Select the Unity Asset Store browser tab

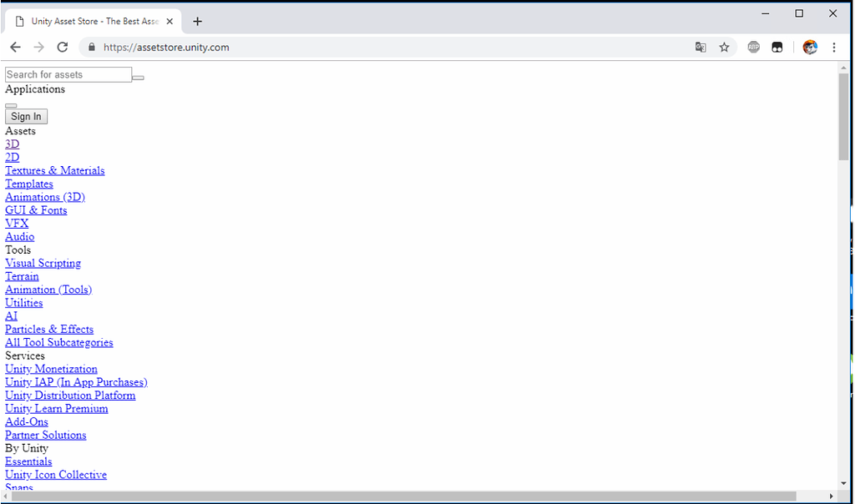coord(92,21)
